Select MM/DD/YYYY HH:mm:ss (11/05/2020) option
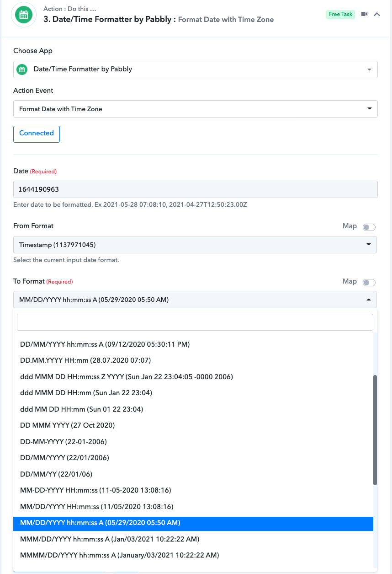 [x=193, y=507]
